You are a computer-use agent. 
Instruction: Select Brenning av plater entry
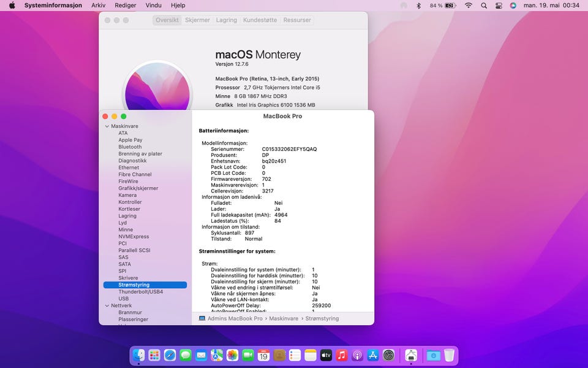point(140,154)
